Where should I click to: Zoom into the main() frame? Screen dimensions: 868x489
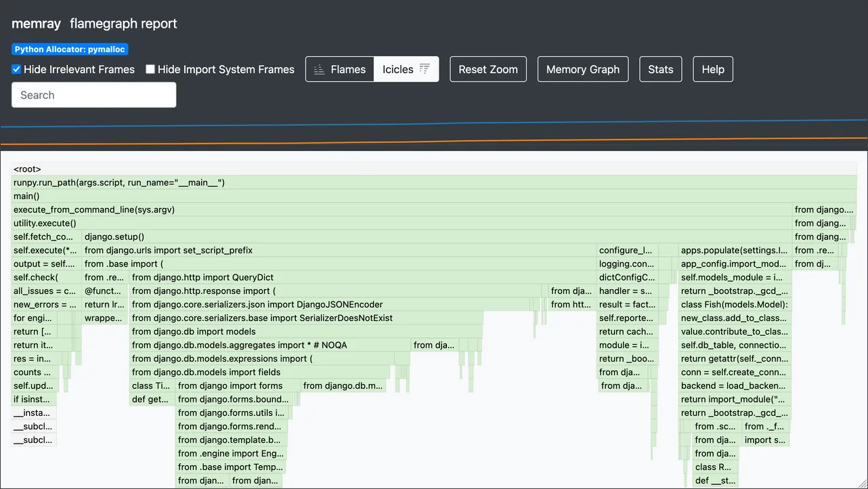pos(433,196)
